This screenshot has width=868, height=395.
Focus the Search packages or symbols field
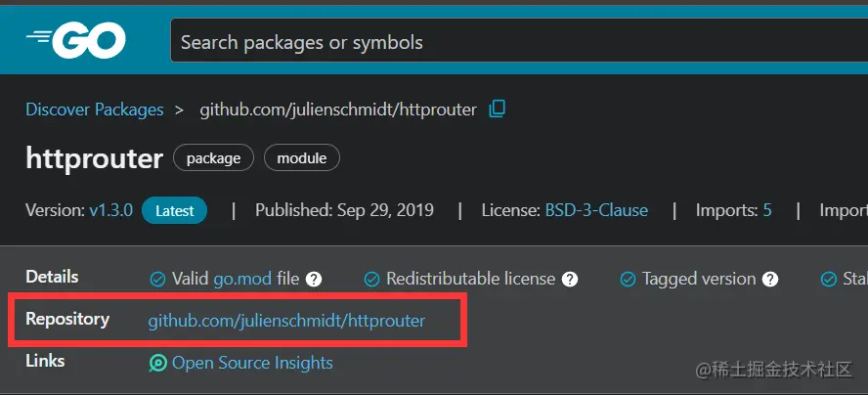point(518,42)
